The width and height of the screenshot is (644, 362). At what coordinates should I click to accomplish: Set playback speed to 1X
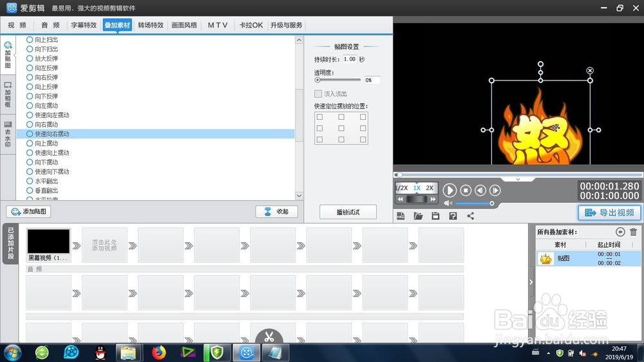tap(417, 188)
